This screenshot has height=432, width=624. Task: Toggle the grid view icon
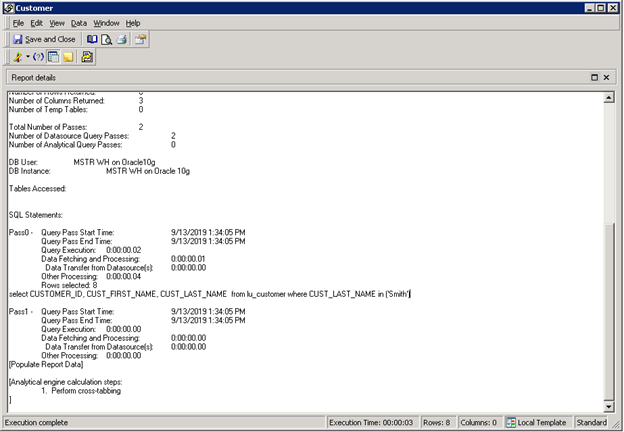pos(53,57)
